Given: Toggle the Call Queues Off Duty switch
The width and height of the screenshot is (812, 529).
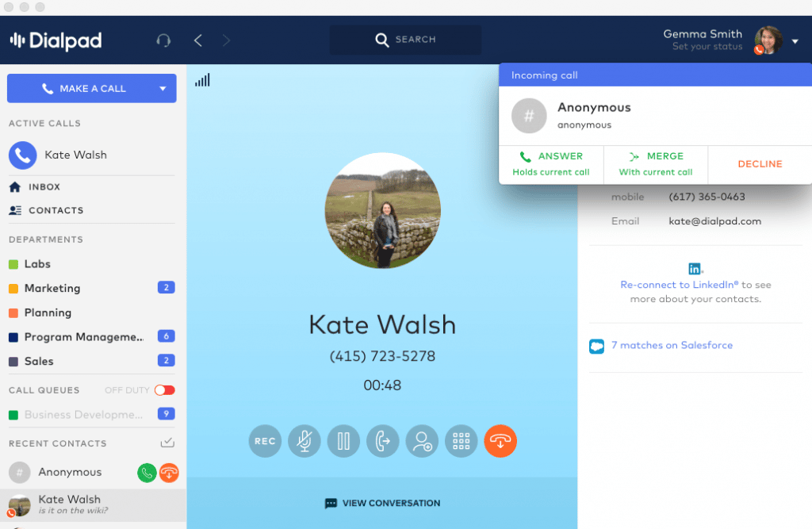Looking at the screenshot, I should point(165,389).
